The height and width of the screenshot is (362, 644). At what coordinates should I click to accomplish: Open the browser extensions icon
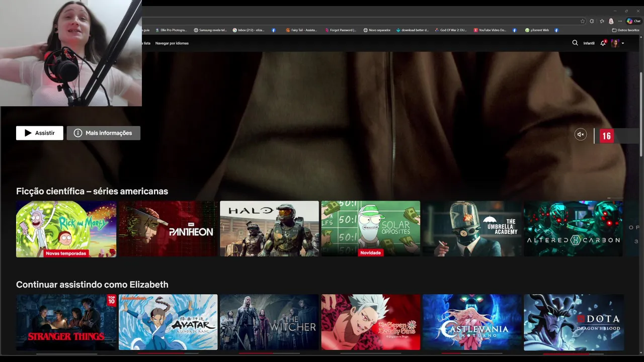click(x=592, y=21)
